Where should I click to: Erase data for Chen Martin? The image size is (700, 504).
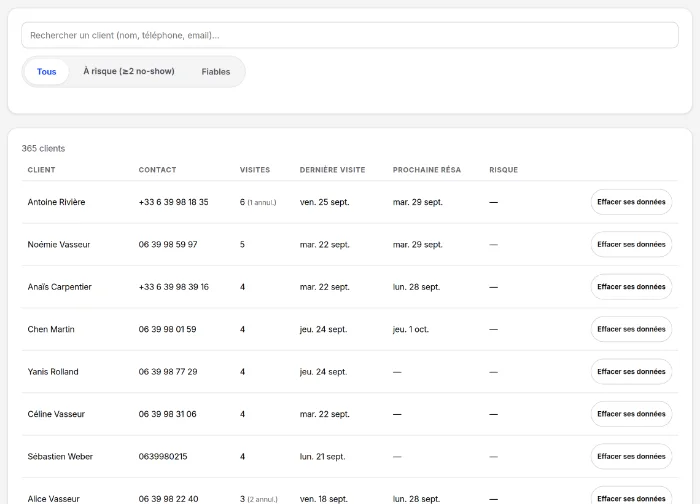click(631, 329)
